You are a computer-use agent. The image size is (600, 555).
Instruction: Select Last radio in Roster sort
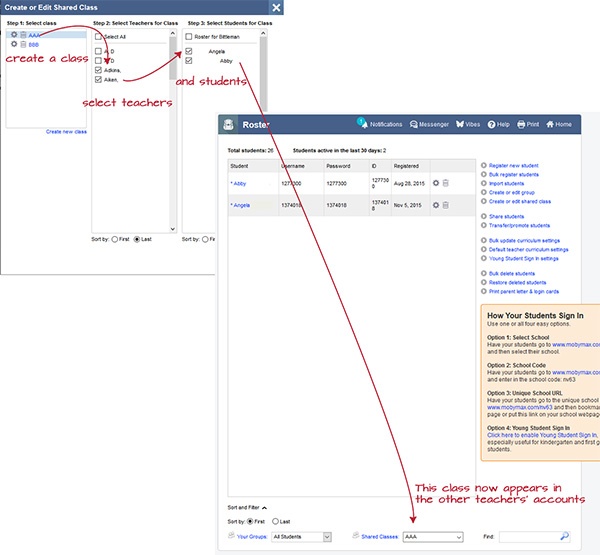[x=275, y=521]
